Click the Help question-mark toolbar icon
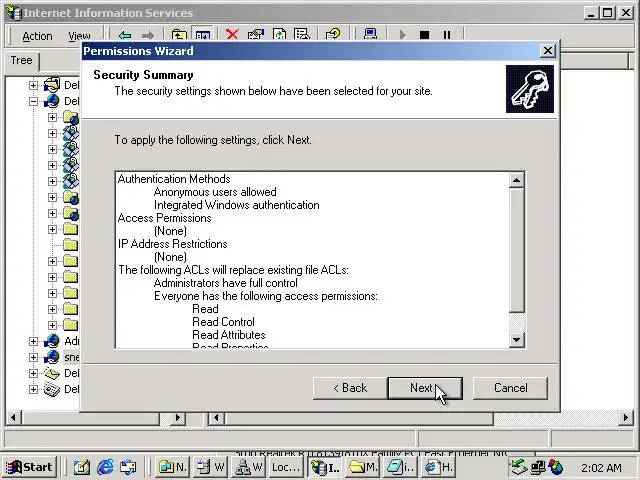 [x=333, y=35]
